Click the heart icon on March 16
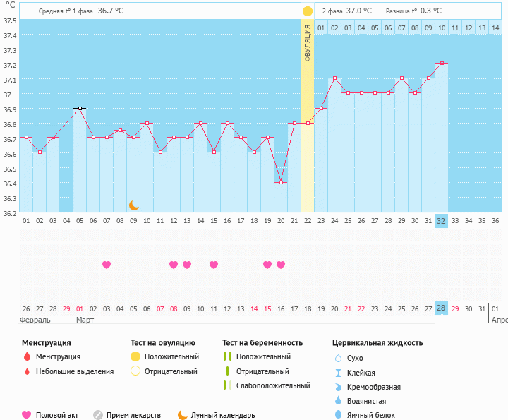 [281, 265]
